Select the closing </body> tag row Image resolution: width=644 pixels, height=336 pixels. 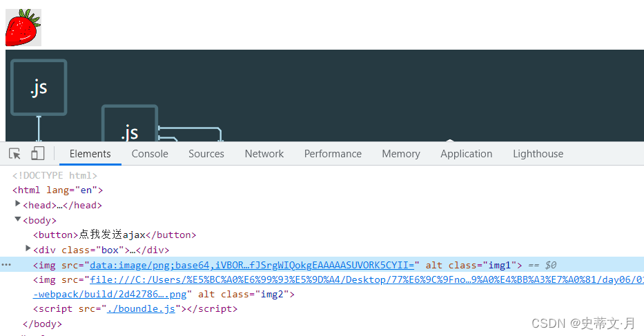pos(42,324)
